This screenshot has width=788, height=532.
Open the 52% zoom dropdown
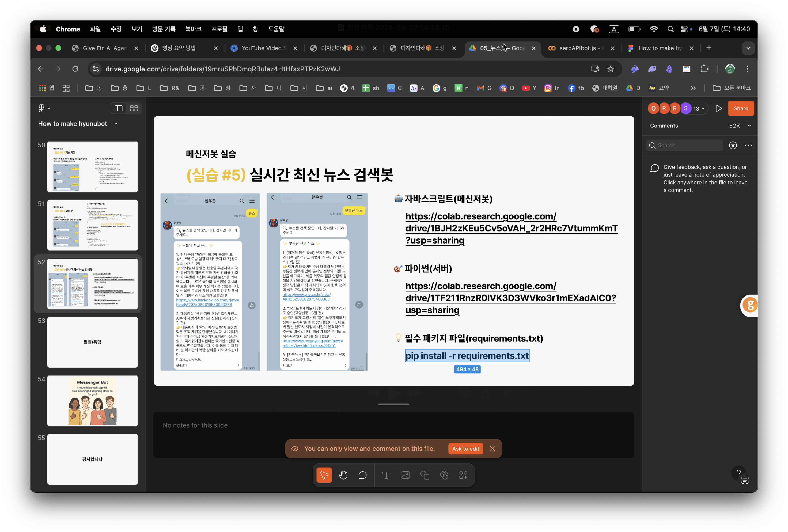[x=740, y=126]
